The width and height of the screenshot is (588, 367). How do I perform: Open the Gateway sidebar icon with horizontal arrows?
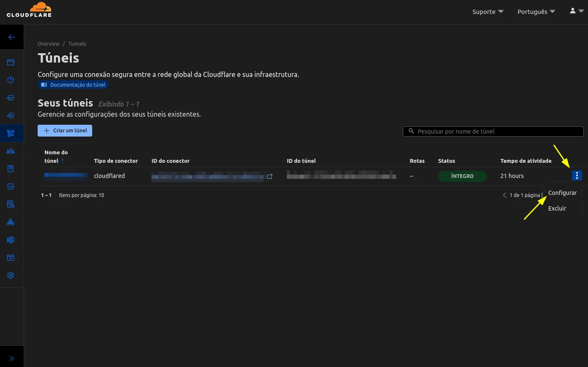11,98
